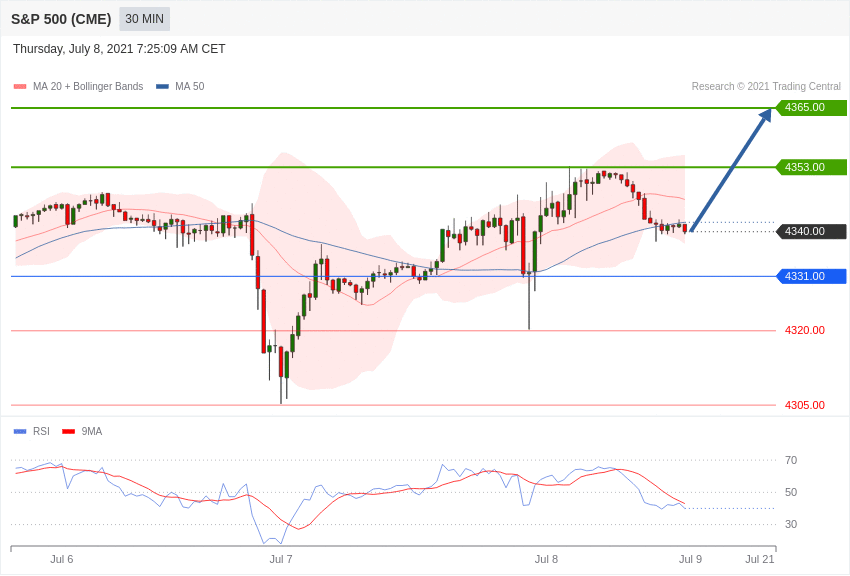Image resolution: width=850 pixels, height=576 pixels.
Task: Click the blue MA 50 legend swatch
Action: 162,87
